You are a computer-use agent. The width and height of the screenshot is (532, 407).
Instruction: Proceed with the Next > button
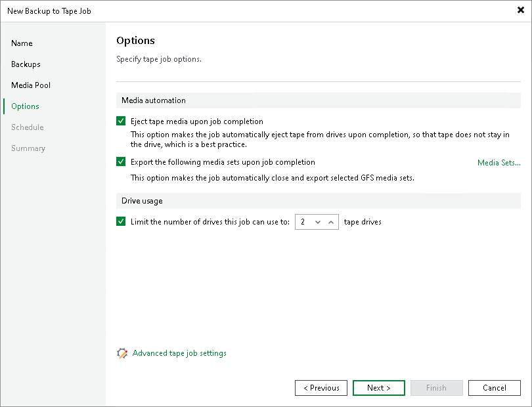tap(379, 388)
